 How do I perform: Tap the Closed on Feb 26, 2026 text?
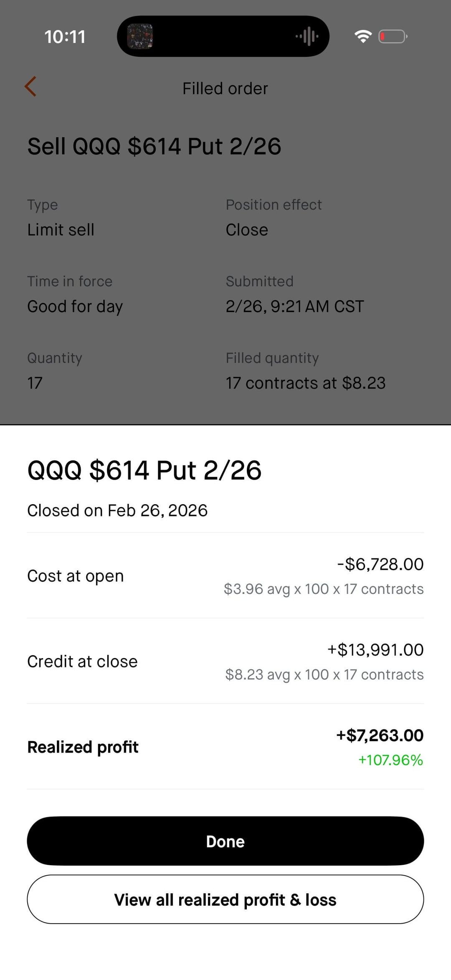point(117,510)
